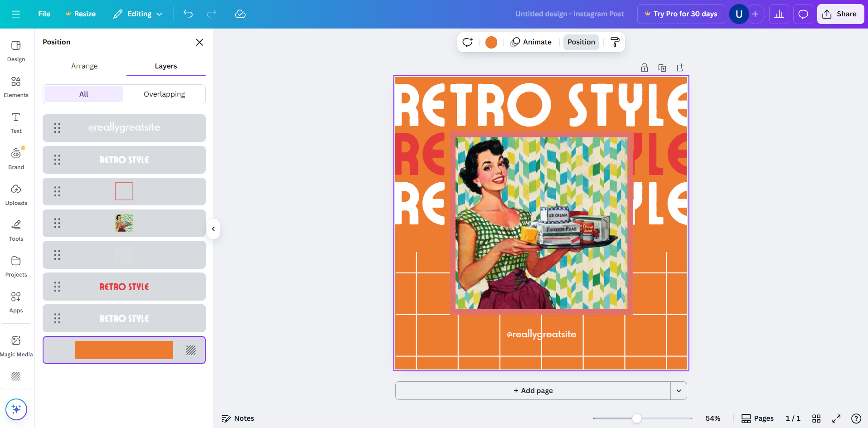Select the woman image layer thumbnail
The image size is (868, 428).
coord(124,223)
